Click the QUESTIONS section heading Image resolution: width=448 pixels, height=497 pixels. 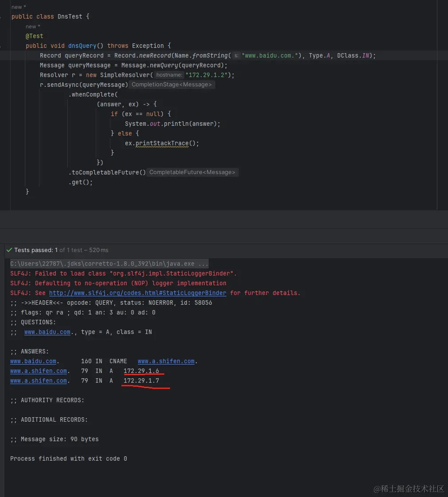tap(33, 322)
